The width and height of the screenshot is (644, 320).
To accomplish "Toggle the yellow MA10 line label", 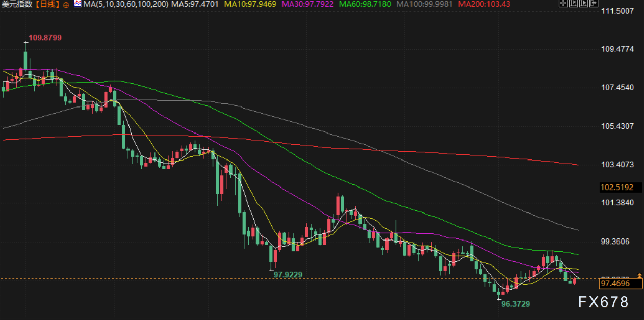I will coord(251,4).
